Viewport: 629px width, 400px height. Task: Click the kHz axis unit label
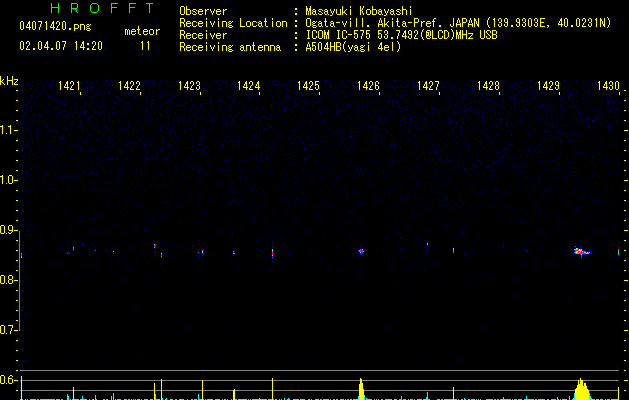pyautogui.click(x=9, y=81)
